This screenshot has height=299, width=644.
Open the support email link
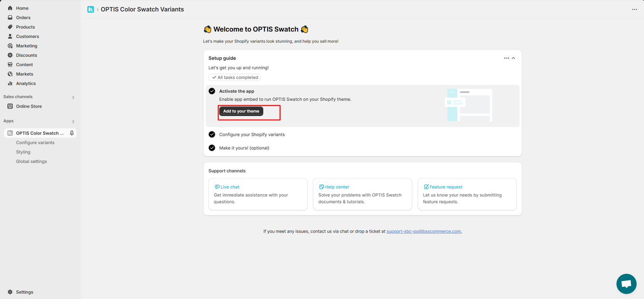[424, 231]
